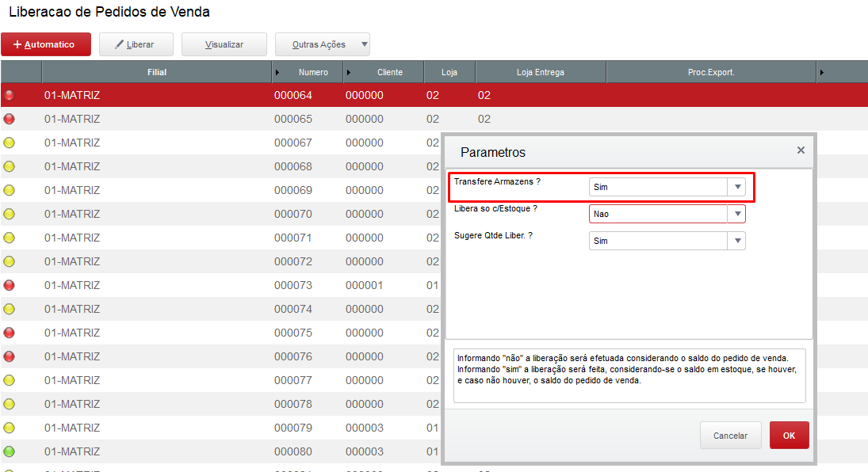Image resolution: width=868 pixels, height=472 pixels.
Task: Confirm Parametros with OK
Action: pos(789,436)
